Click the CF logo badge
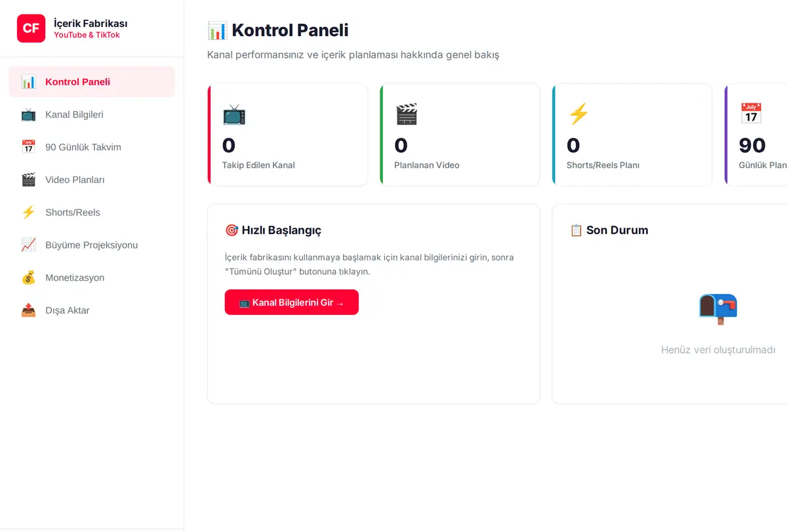Screen dimensions: 787x532 pos(31,28)
